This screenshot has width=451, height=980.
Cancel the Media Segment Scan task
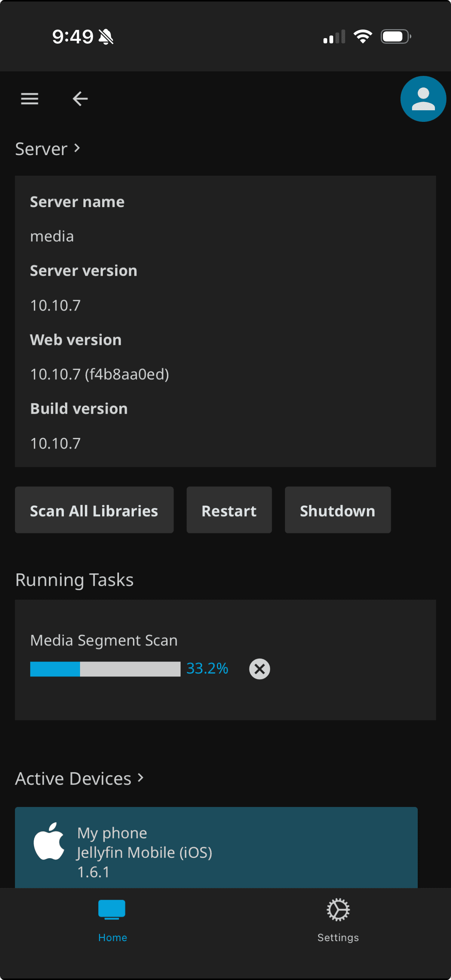point(259,668)
